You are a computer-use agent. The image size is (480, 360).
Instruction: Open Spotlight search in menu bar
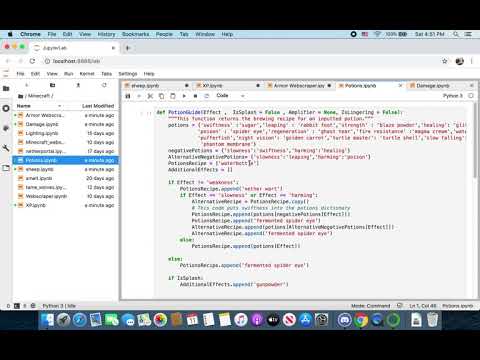click(x=456, y=34)
